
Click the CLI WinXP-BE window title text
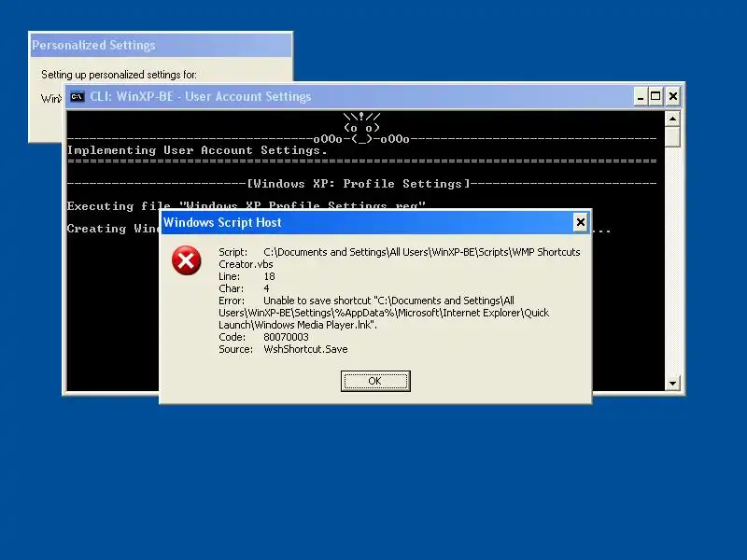click(200, 97)
